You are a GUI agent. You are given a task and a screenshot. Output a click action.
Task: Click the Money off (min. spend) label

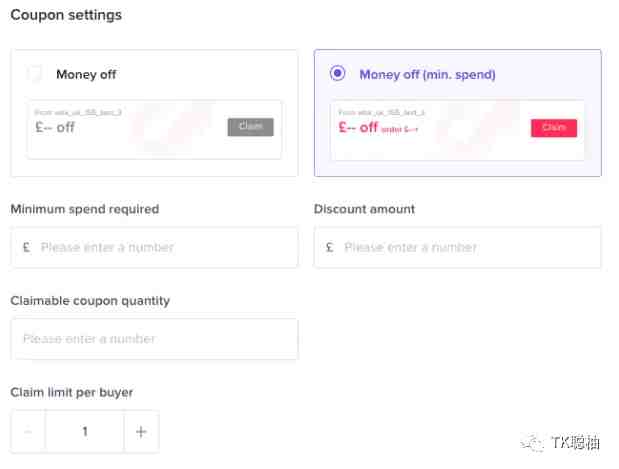[x=427, y=74]
